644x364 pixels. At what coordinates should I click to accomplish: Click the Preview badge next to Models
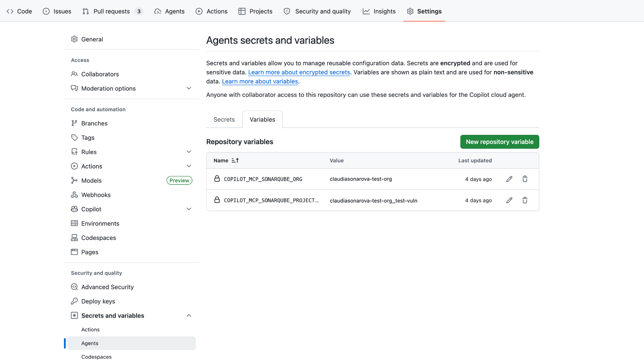(179, 180)
